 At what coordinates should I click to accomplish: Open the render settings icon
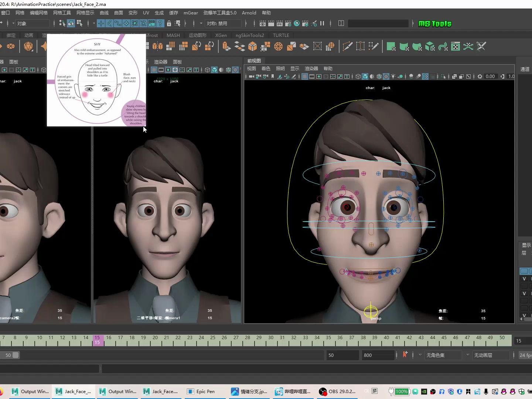pyautogui.click(x=288, y=23)
